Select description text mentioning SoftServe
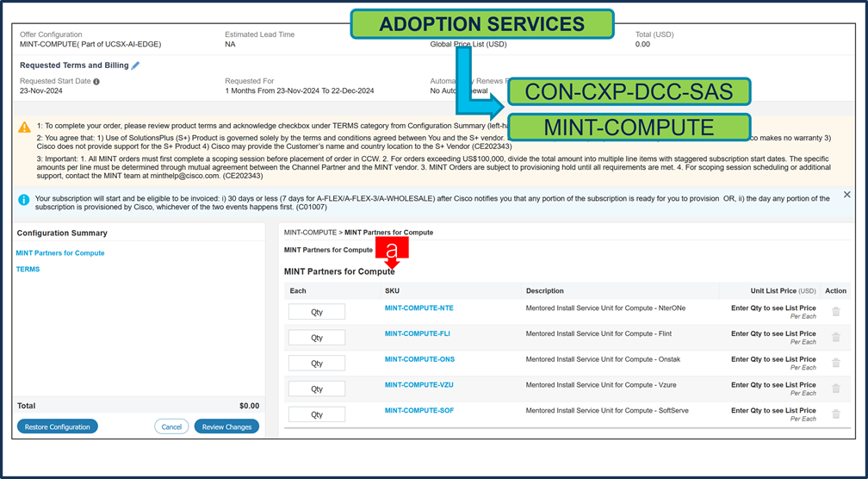 point(607,410)
